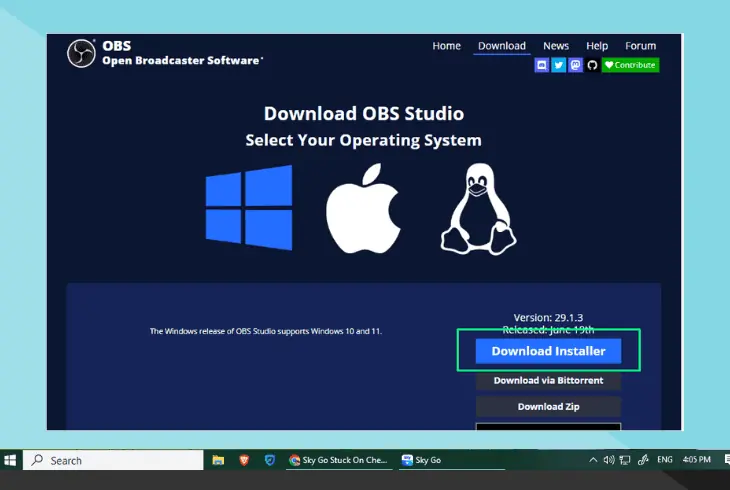The width and height of the screenshot is (730, 490).
Task: Click the pen/link tray icon
Action: [643, 460]
